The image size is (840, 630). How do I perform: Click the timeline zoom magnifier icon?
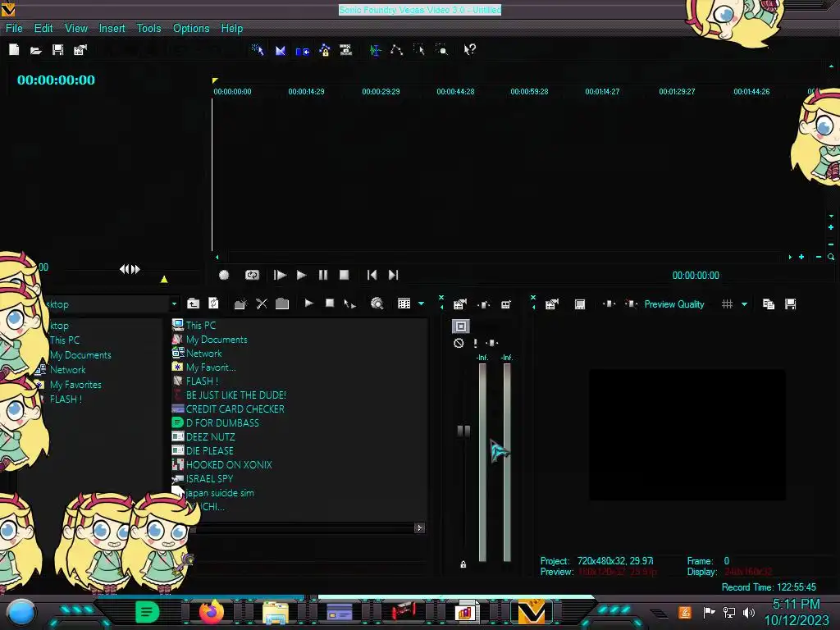831,257
